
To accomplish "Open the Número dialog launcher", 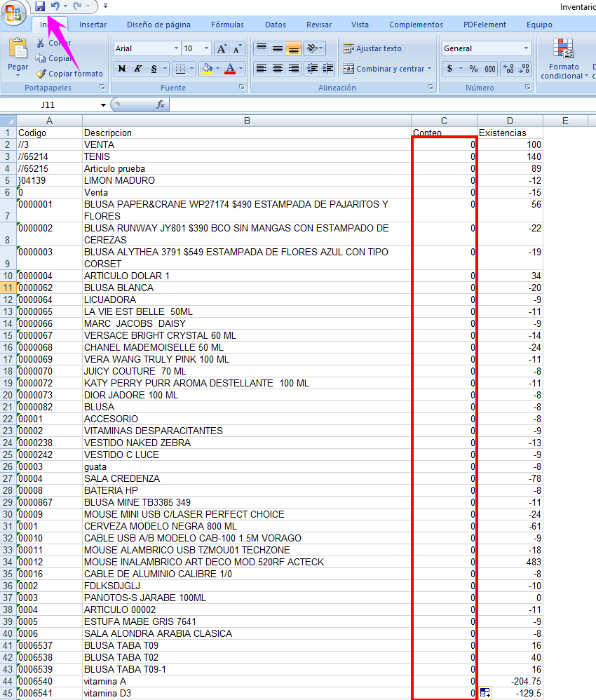I will coord(528,87).
